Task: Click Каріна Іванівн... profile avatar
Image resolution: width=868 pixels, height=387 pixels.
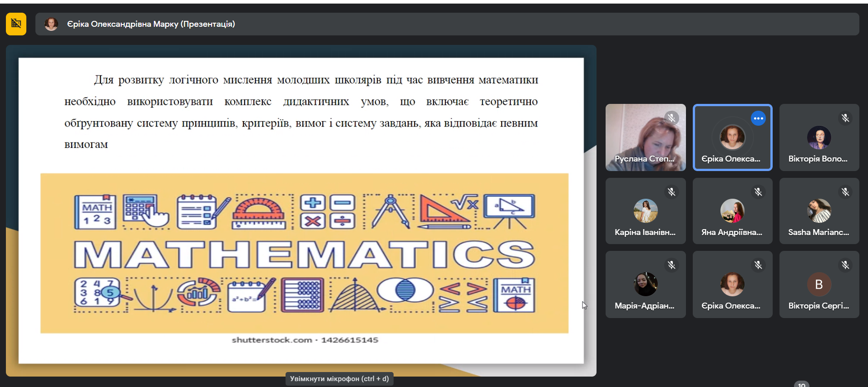Action: tap(646, 211)
